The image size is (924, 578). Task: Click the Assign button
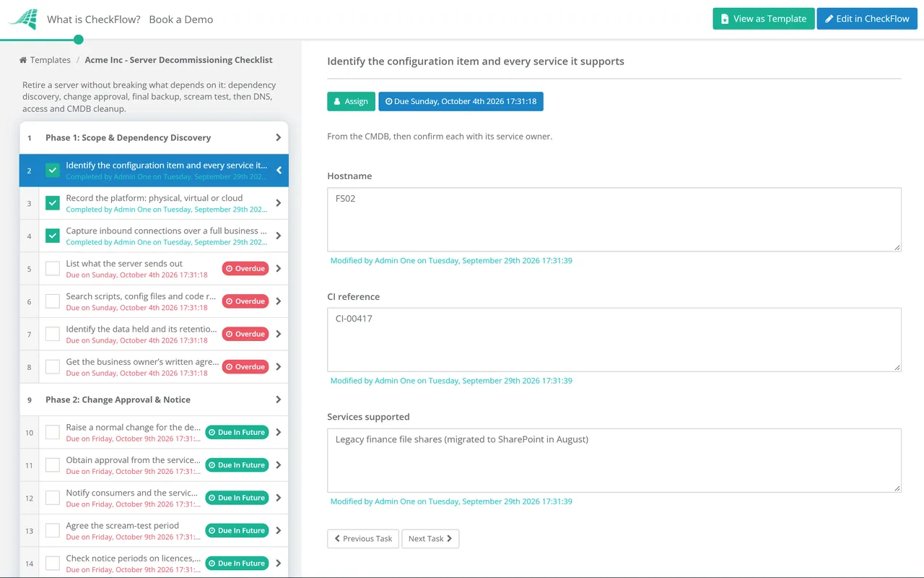351,101
